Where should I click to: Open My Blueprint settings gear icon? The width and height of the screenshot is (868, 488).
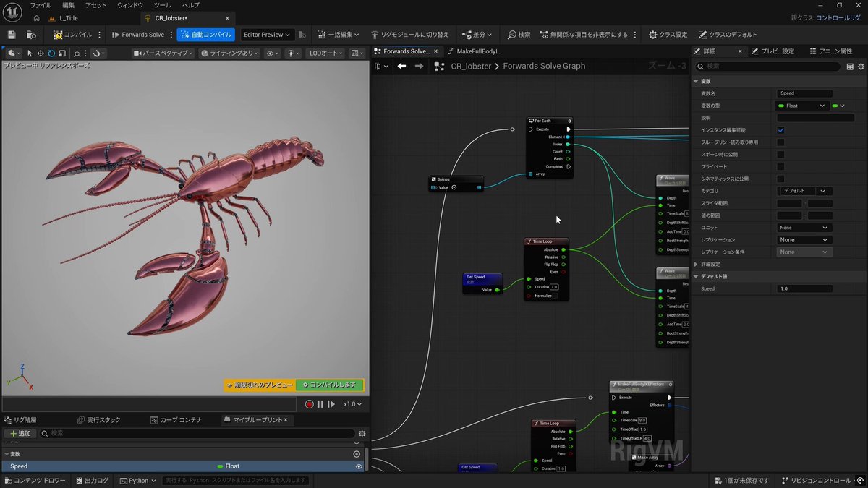point(362,433)
